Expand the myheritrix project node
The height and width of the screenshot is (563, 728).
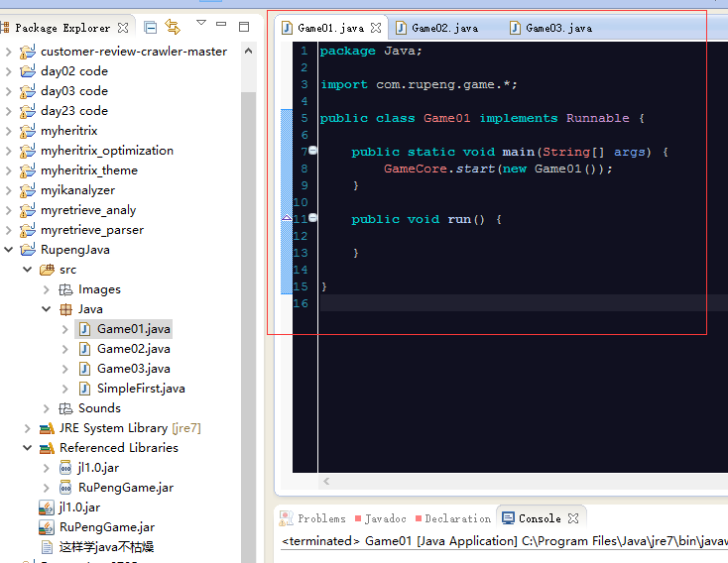(8, 131)
